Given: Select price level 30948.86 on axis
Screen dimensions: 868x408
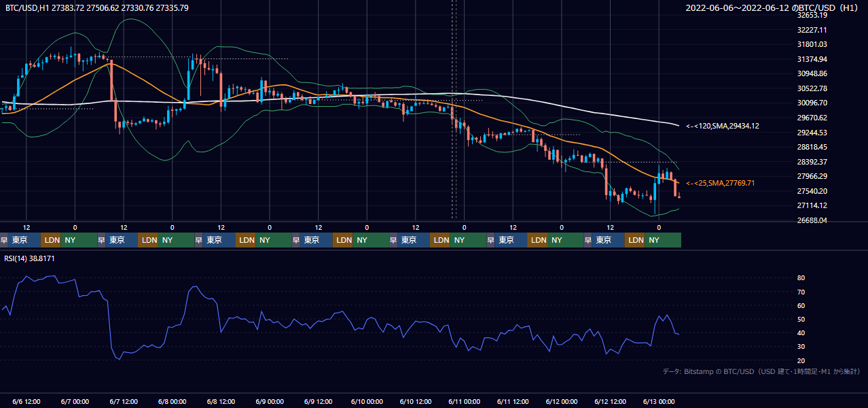Looking at the screenshot, I should 812,73.
